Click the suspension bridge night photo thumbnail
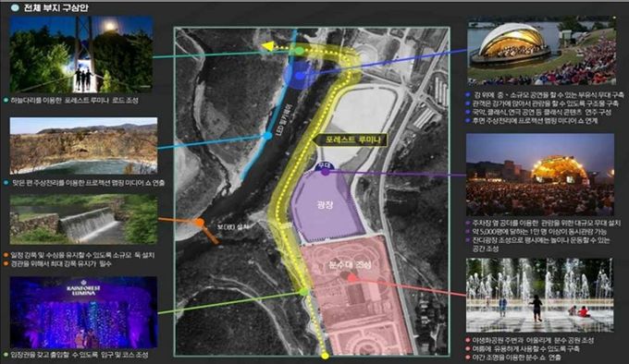Image resolution: width=629 pixels, height=364 pixels. (81, 55)
